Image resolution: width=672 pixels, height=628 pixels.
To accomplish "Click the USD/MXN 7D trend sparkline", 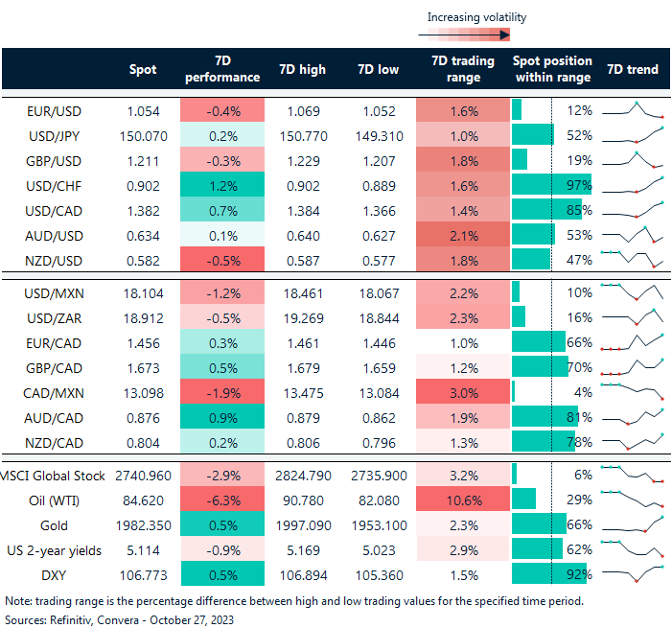I will (632, 291).
